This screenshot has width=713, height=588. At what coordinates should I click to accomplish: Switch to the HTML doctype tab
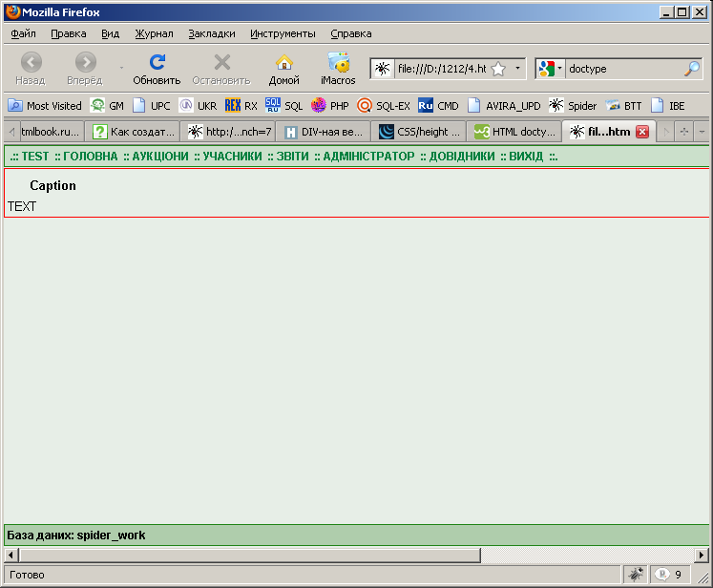pos(515,132)
